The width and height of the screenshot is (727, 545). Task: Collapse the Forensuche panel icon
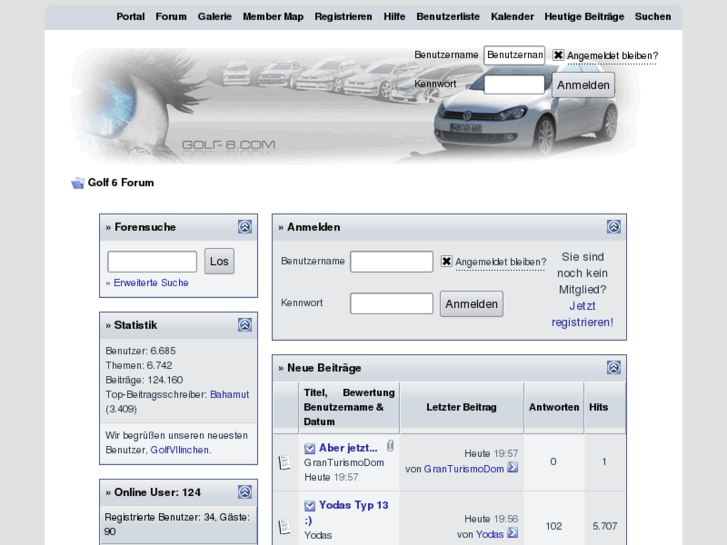[245, 227]
